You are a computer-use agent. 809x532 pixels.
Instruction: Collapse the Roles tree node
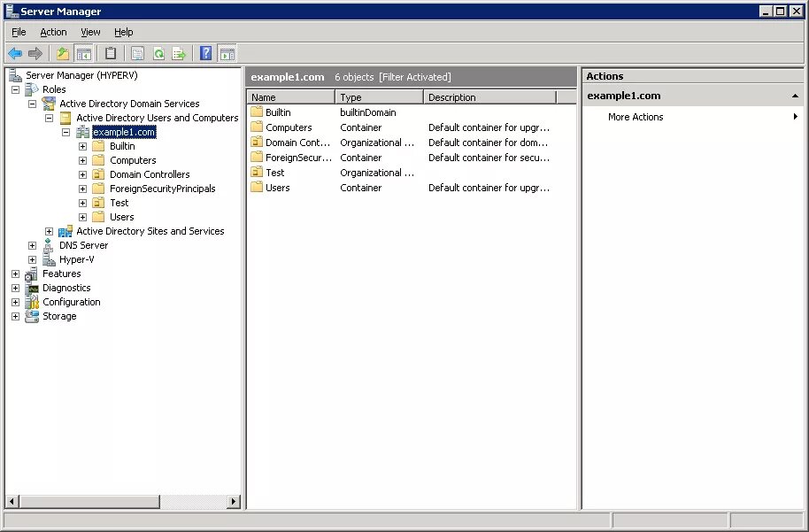15,89
